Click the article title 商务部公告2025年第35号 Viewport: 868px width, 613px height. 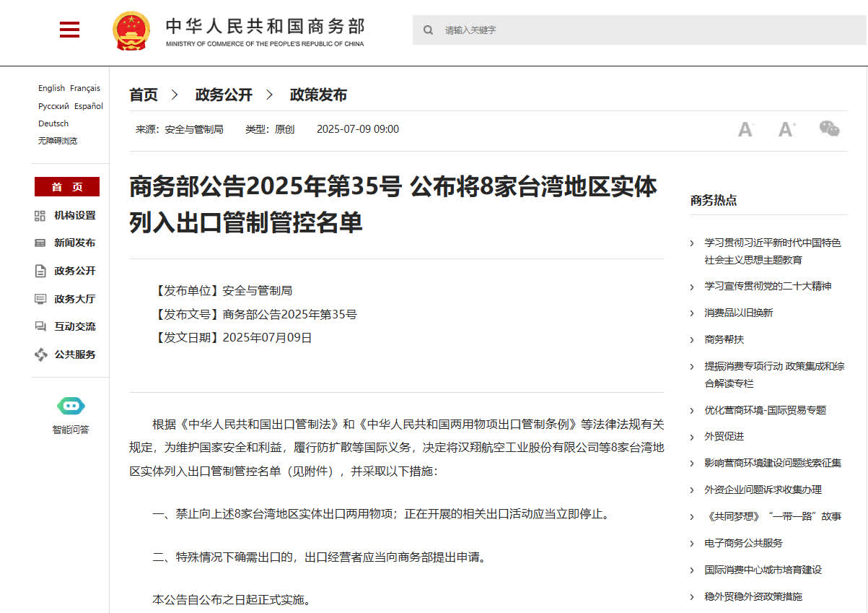(x=393, y=204)
